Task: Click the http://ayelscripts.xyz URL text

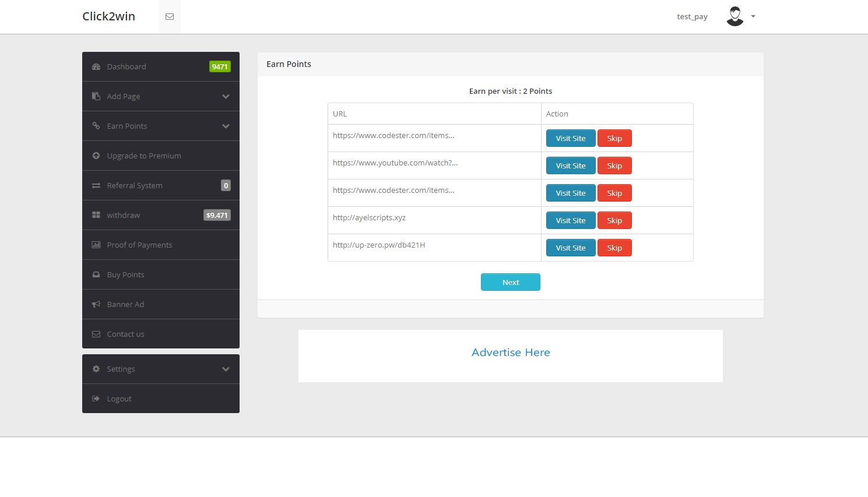Action: 369,218
